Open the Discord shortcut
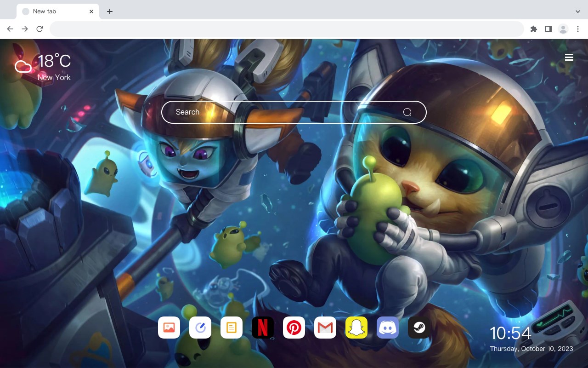588x368 pixels. (388, 328)
